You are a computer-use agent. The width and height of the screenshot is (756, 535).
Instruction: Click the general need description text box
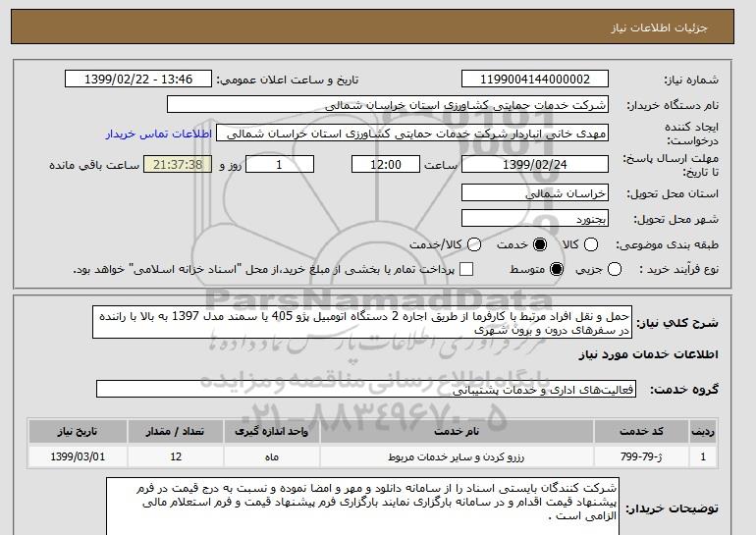pyautogui.click(x=362, y=322)
